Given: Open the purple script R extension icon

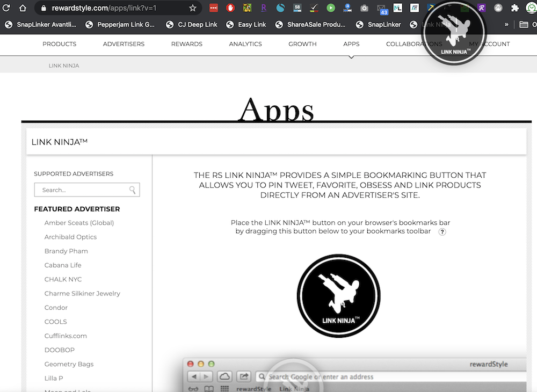Looking at the screenshot, I should tap(482, 8).
